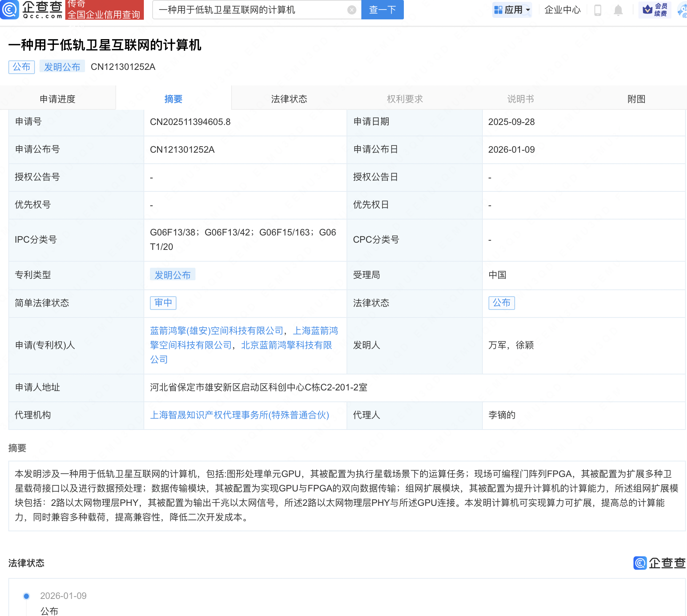Expand the 应用 dropdown menu
This screenshot has width=687, height=616.
(512, 10)
